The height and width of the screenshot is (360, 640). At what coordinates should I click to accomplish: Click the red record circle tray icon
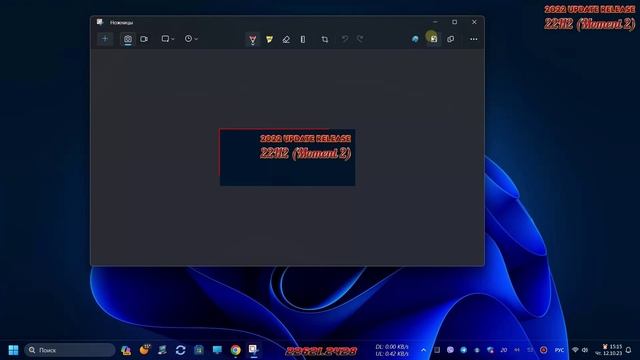[x=543, y=350]
